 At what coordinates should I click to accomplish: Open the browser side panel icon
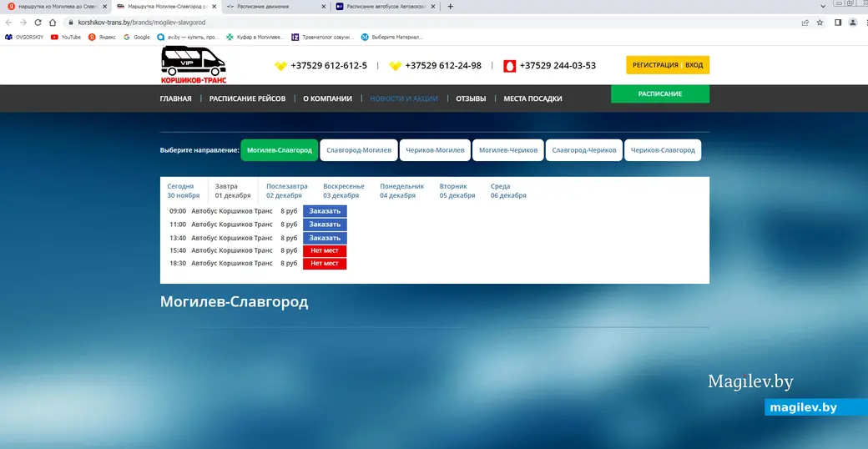click(x=837, y=23)
